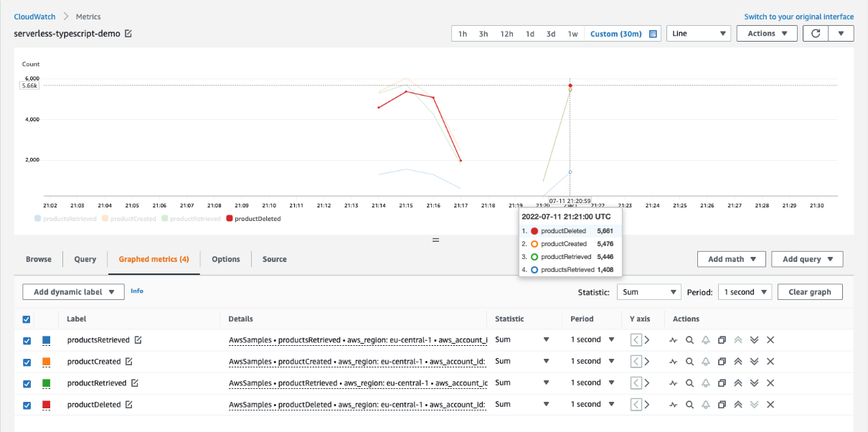This screenshot has width=868, height=432.
Task: Uncheck the productsRetrieved metric checkbox
Action: 27,340
